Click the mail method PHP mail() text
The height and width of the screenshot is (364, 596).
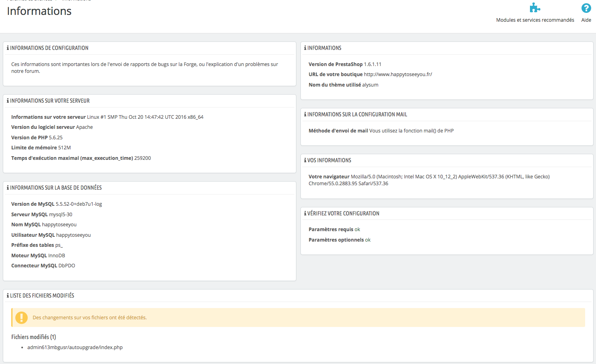(412, 130)
